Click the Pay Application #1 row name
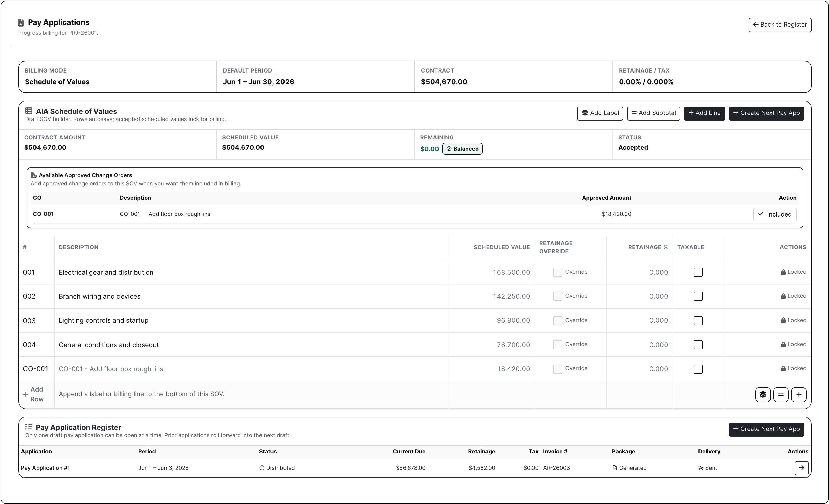Image resolution: width=829 pixels, height=504 pixels. (45, 468)
